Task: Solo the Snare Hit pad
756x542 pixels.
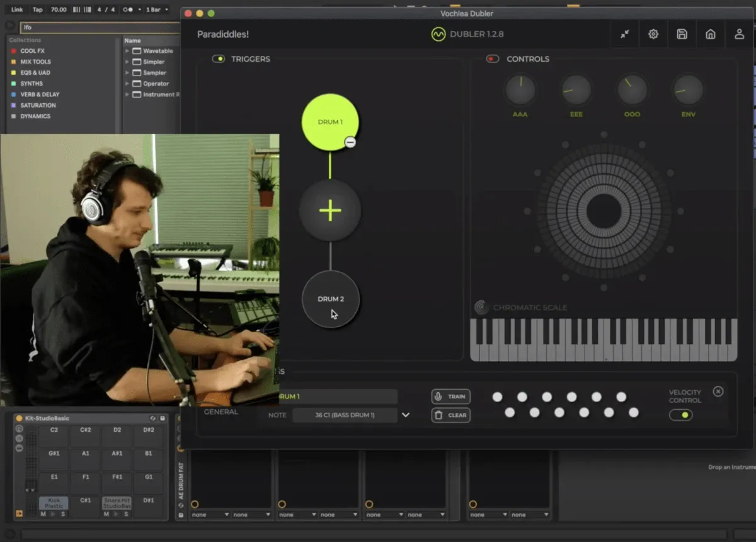Action: click(126, 514)
